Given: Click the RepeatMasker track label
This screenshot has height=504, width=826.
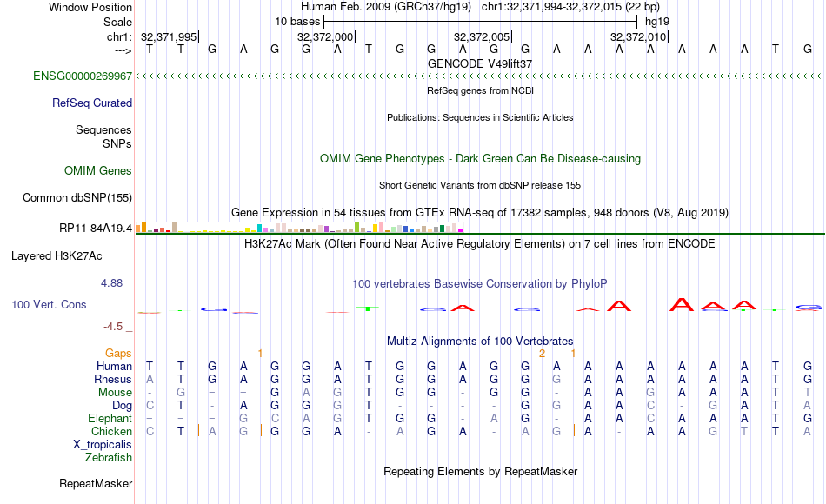Looking at the screenshot, I should coord(96,483).
